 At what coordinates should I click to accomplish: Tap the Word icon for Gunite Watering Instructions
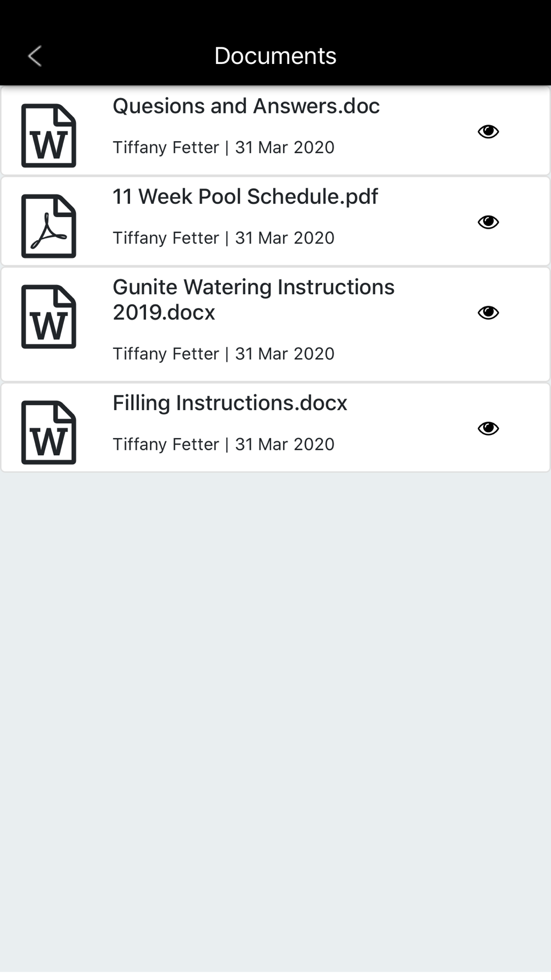(48, 317)
